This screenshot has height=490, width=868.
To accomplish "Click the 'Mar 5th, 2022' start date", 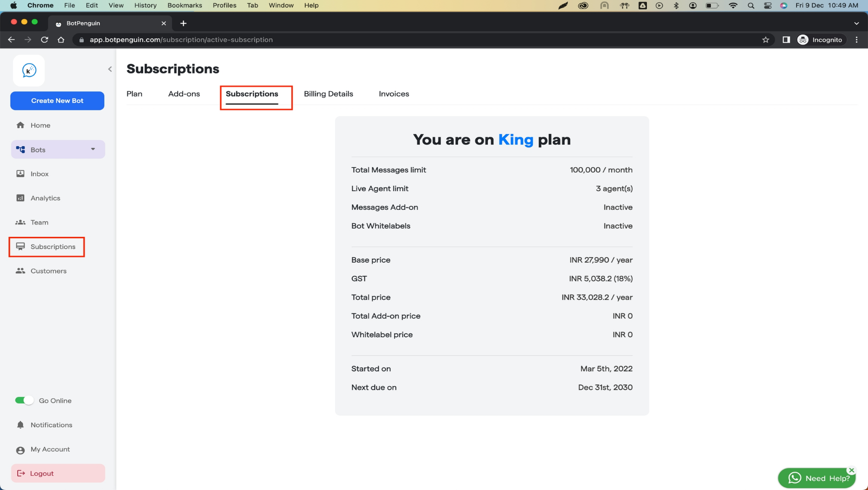I will 607,368.
